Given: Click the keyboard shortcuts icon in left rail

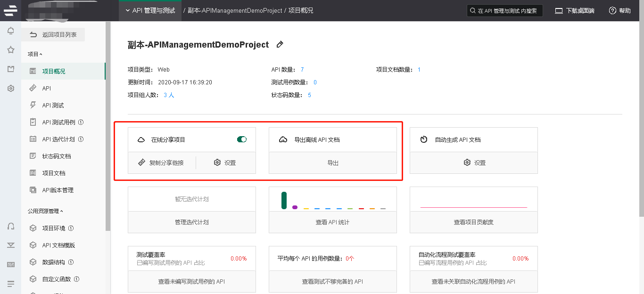Looking at the screenshot, I should (11, 264).
